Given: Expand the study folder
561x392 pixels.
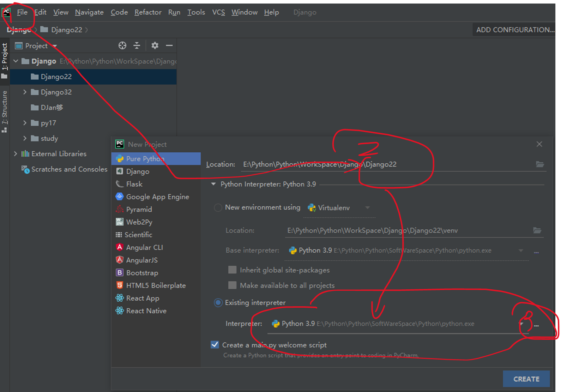Looking at the screenshot, I should point(25,138).
